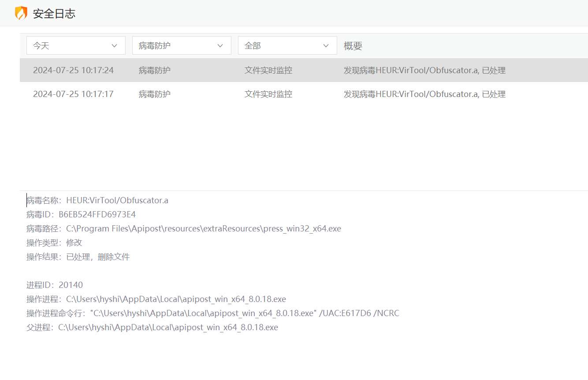Select the log entry at 10:17:24
Screen dimensions: 588x380
pos(304,70)
